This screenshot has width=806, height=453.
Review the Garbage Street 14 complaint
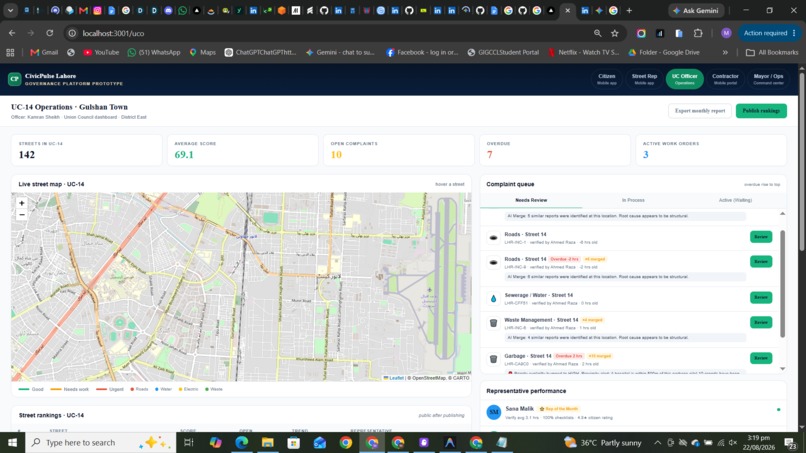761,358
